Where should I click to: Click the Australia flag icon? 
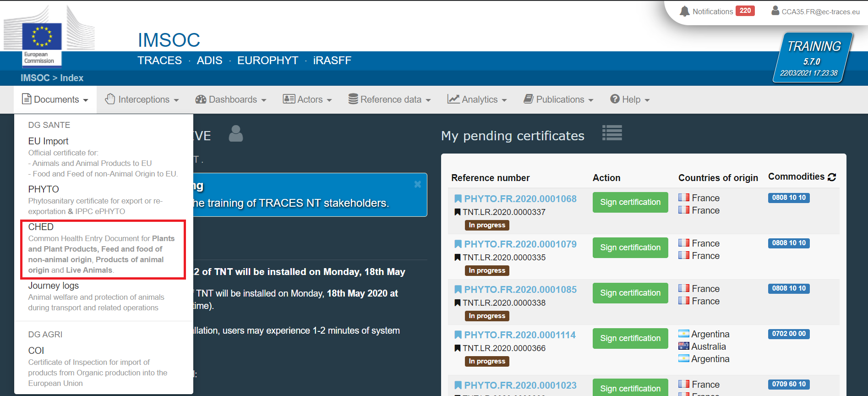tap(684, 346)
